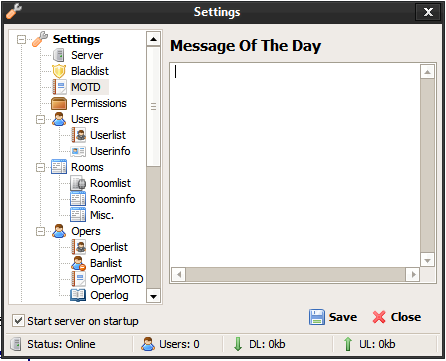Collapse the Users tree branch

click(40, 119)
